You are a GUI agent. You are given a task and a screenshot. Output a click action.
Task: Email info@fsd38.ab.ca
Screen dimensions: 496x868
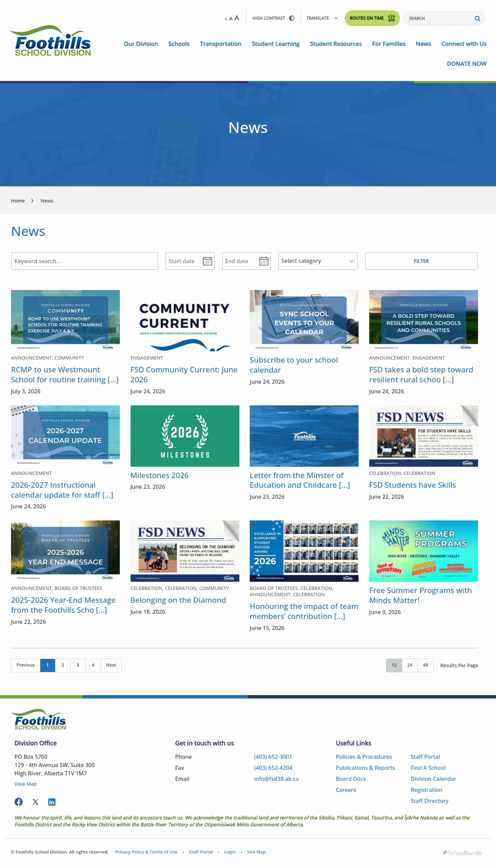[276, 779]
